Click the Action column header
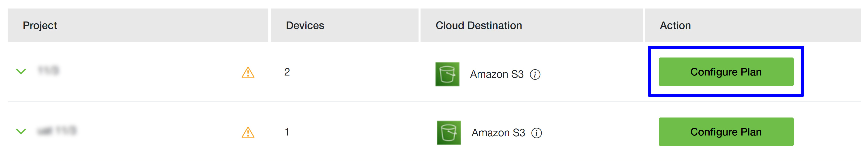The height and width of the screenshot is (161, 868). tap(675, 25)
